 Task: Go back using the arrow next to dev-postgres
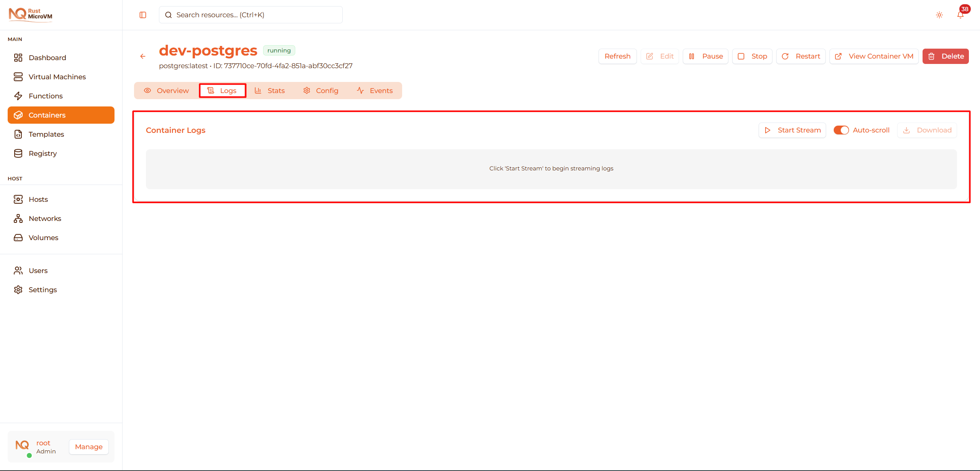point(142,56)
